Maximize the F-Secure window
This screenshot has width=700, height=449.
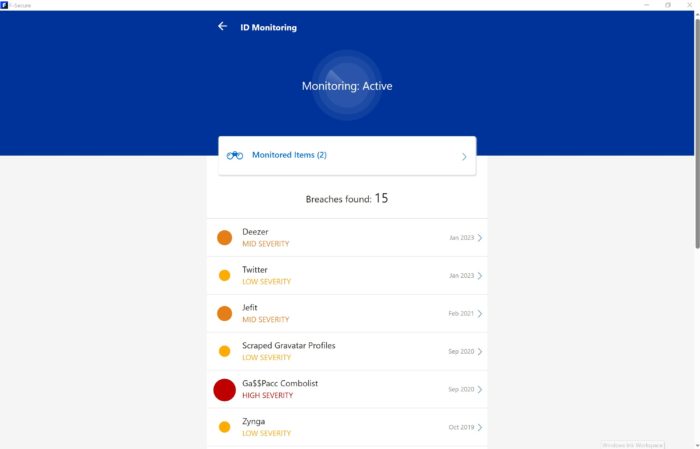668,5
